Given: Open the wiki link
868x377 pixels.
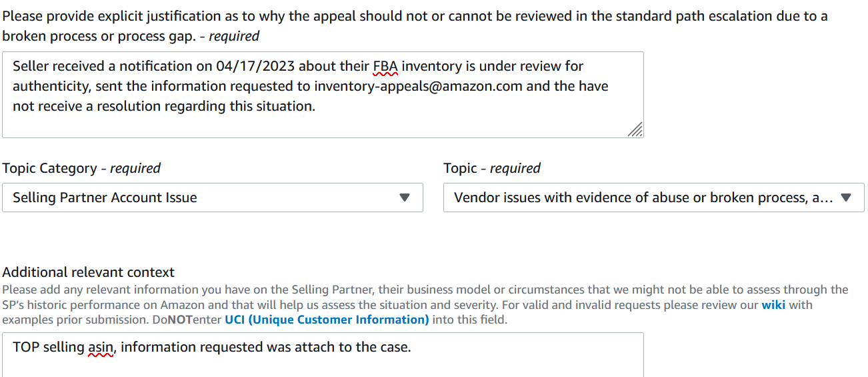Looking at the screenshot, I should tap(774, 305).
